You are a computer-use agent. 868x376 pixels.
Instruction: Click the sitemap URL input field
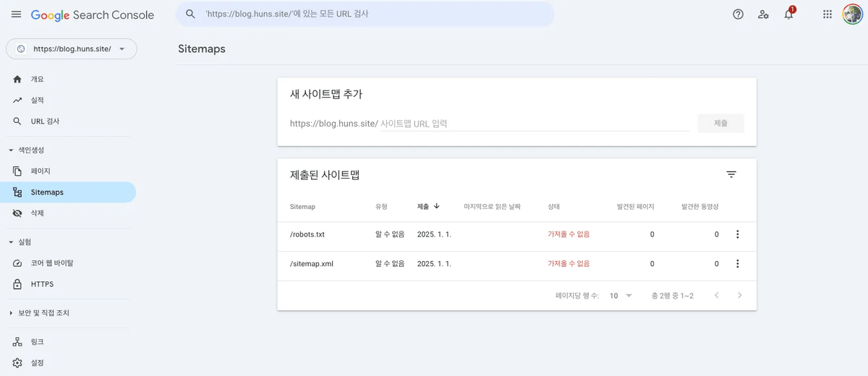(534, 124)
